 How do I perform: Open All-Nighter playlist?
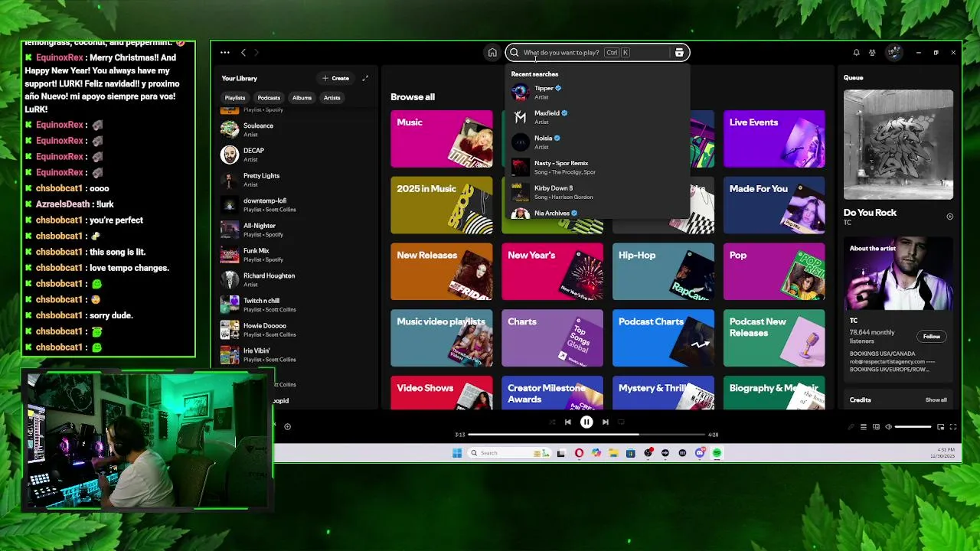tap(295, 230)
